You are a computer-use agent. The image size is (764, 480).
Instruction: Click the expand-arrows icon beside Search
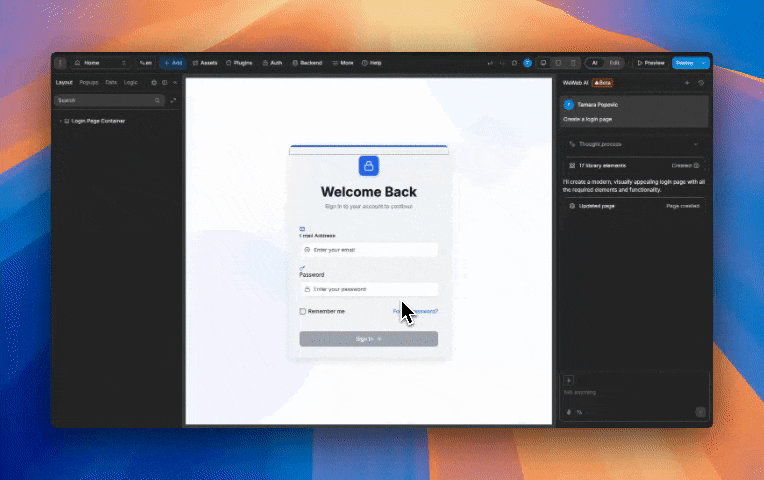(173, 100)
